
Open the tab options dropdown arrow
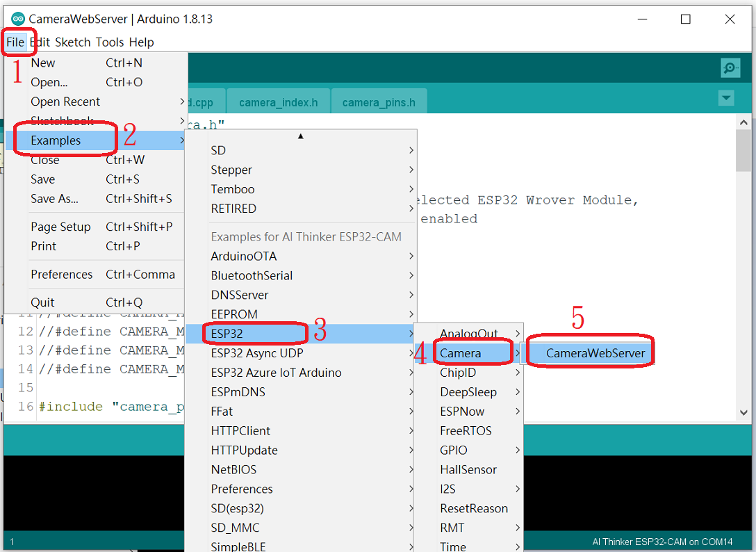pos(726,98)
